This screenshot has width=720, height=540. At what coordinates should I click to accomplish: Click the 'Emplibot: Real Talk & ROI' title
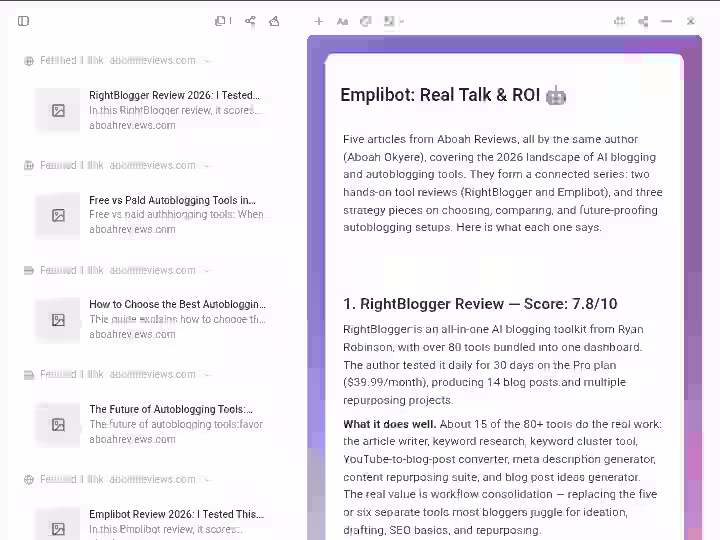(440, 95)
